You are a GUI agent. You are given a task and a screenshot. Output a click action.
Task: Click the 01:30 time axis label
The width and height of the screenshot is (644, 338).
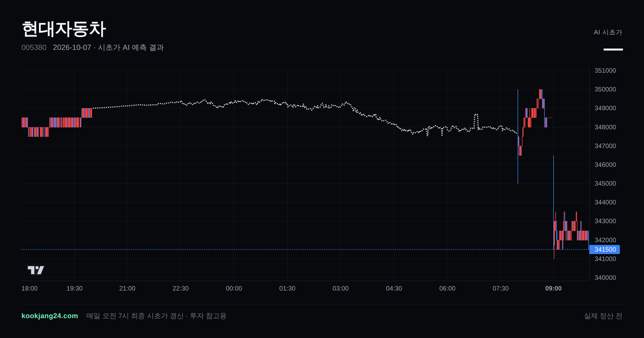pyautogui.click(x=287, y=288)
